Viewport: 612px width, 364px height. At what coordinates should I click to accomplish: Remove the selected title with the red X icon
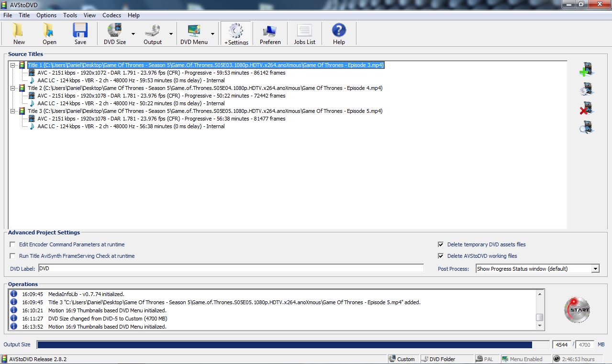pyautogui.click(x=586, y=109)
